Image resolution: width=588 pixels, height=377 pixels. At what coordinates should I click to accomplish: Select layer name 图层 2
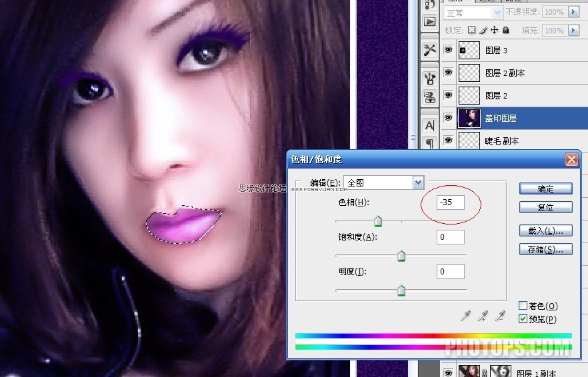point(496,95)
